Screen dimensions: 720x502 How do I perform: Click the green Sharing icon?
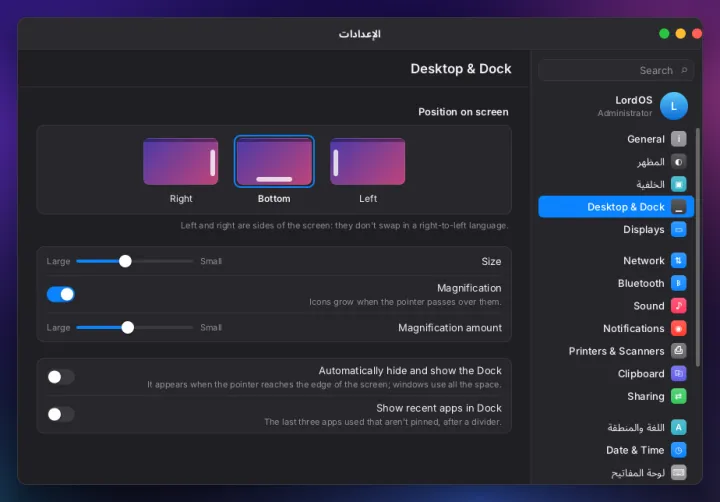click(x=678, y=396)
